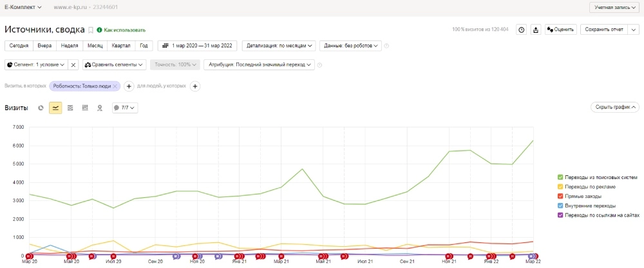Open the Как использовать help link

point(124,30)
